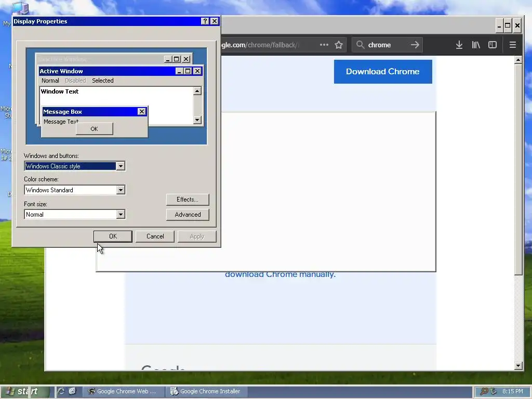The width and height of the screenshot is (532, 399).
Task: Click Normal in the preview menu
Action: coord(50,81)
